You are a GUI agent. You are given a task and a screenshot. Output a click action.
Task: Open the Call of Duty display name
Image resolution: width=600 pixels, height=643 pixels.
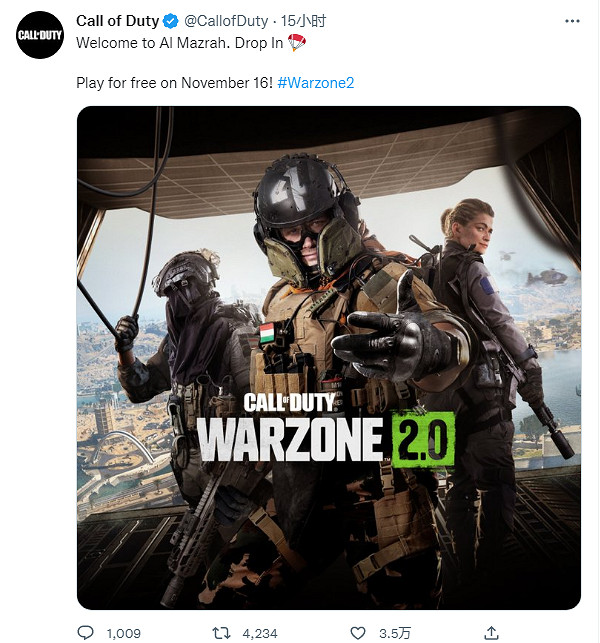118,21
